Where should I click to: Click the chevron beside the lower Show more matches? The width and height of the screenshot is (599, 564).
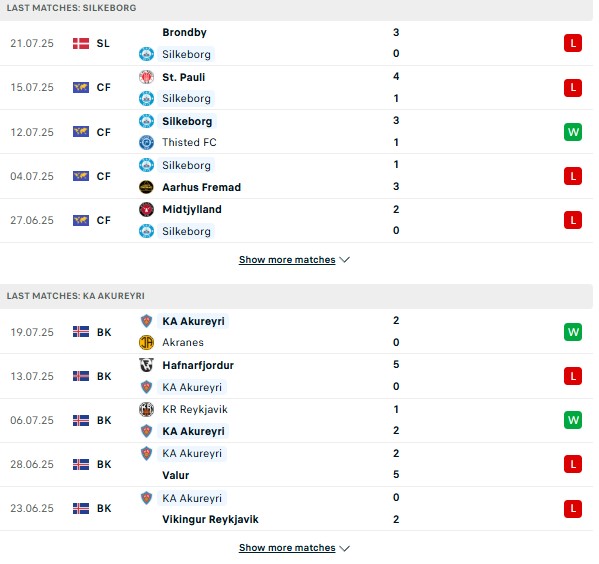[x=345, y=548]
